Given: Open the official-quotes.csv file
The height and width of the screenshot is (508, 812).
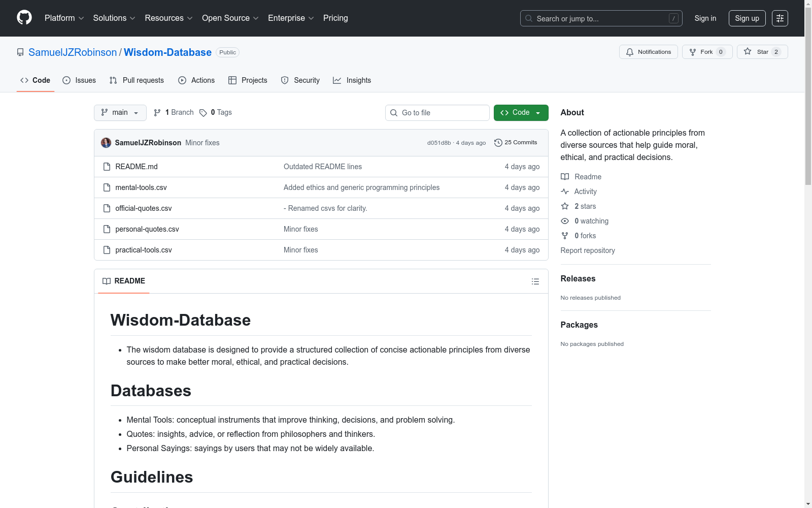Looking at the screenshot, I should [144, 208].
